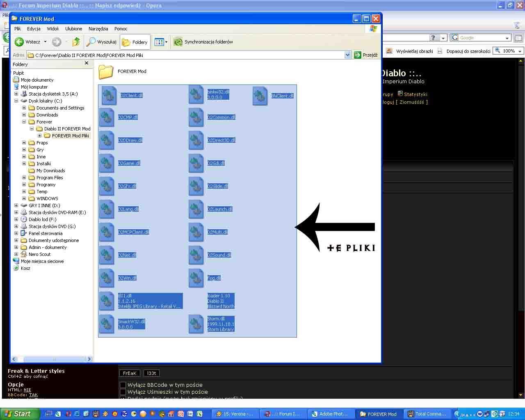Click the Synchronizacja folderów icon

pos(178,42)
